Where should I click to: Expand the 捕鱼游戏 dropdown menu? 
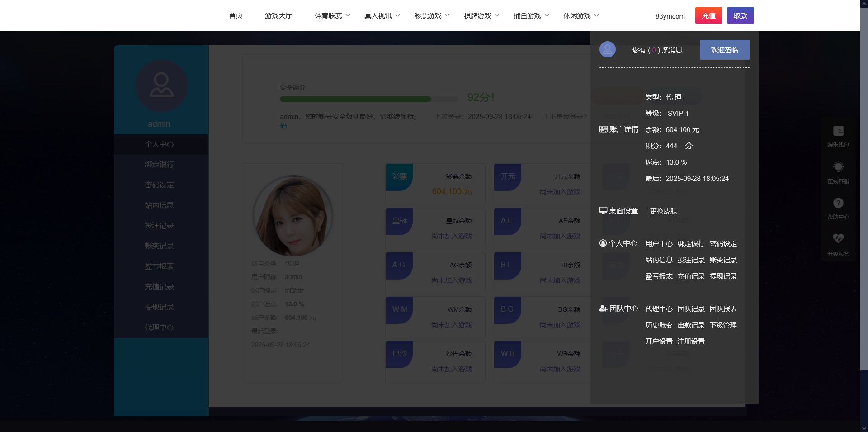point(531,16)
